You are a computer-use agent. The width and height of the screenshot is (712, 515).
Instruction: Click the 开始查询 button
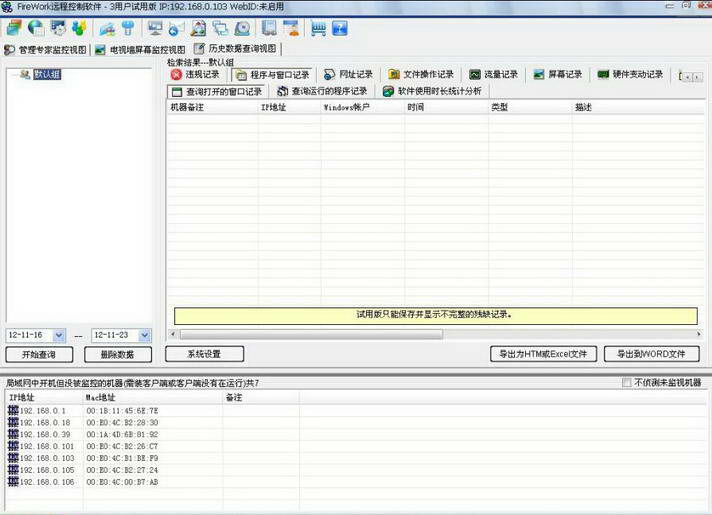pos(39,354)
